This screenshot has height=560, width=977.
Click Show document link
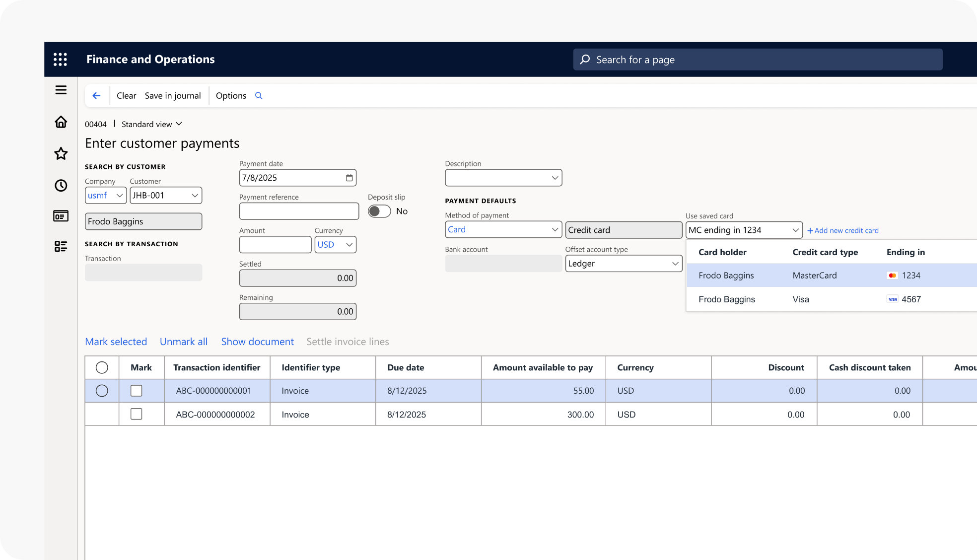(x=257, y=342)
